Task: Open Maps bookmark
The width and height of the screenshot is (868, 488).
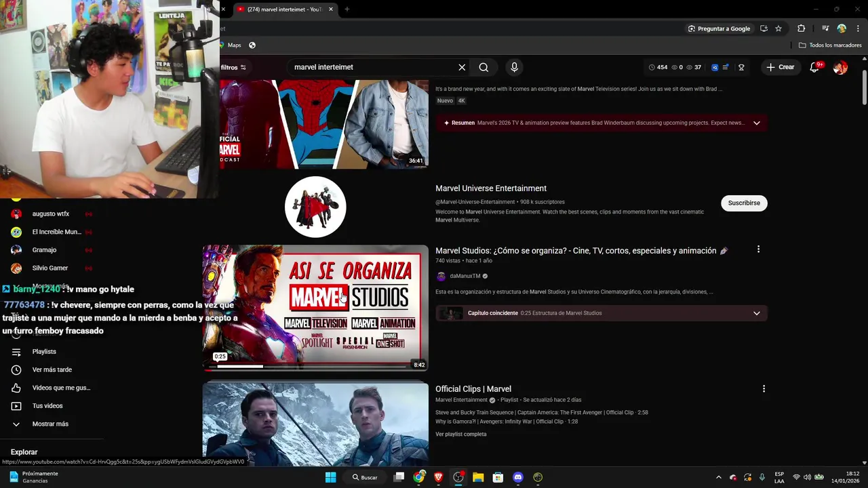Action: [231, 45]
